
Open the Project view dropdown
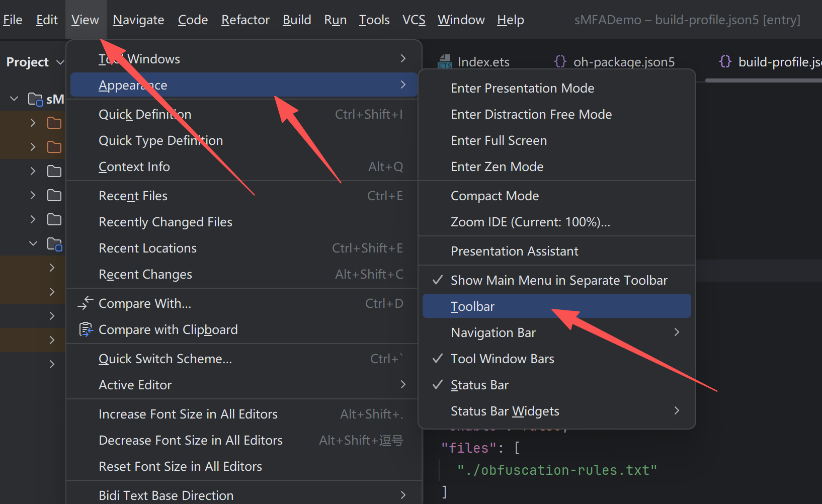(35, 62)
